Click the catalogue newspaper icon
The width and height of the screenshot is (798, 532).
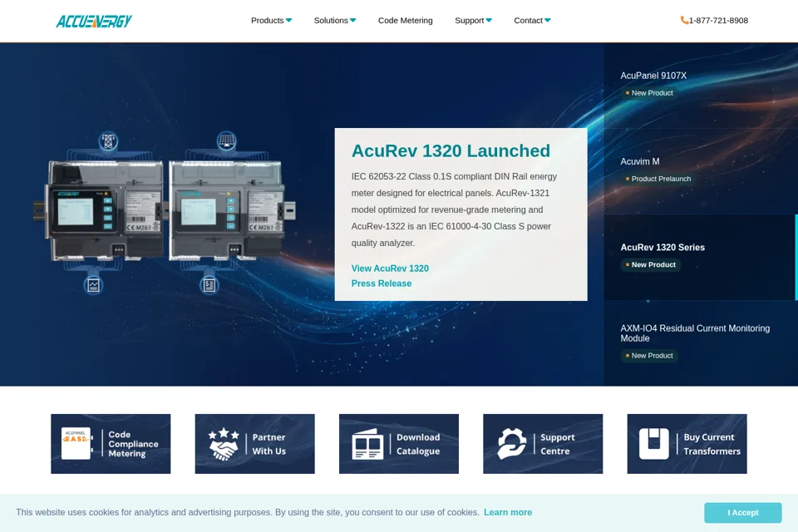point(367,445)
